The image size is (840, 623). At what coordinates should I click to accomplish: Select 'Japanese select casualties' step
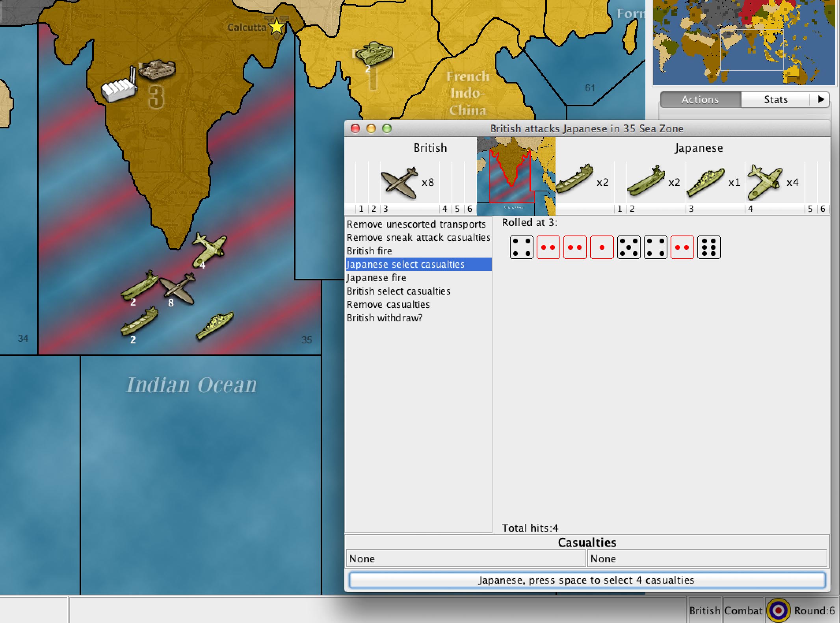coord(405,264)
